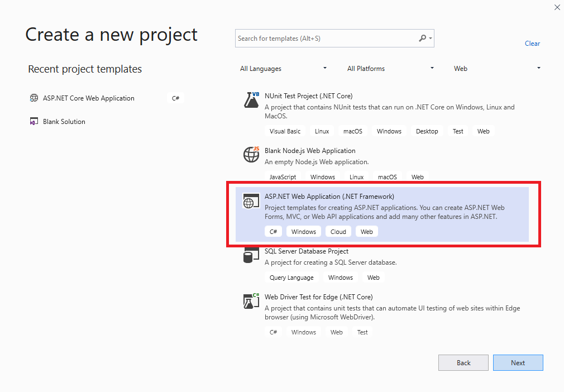
Task: Click the Web Driver Test for Edge icon
Action: (251, 302)
